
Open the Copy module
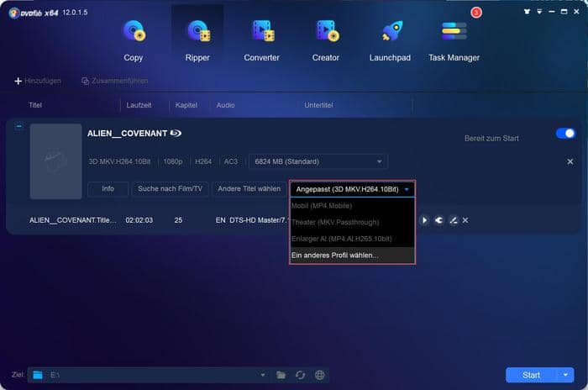click(134, 40)
